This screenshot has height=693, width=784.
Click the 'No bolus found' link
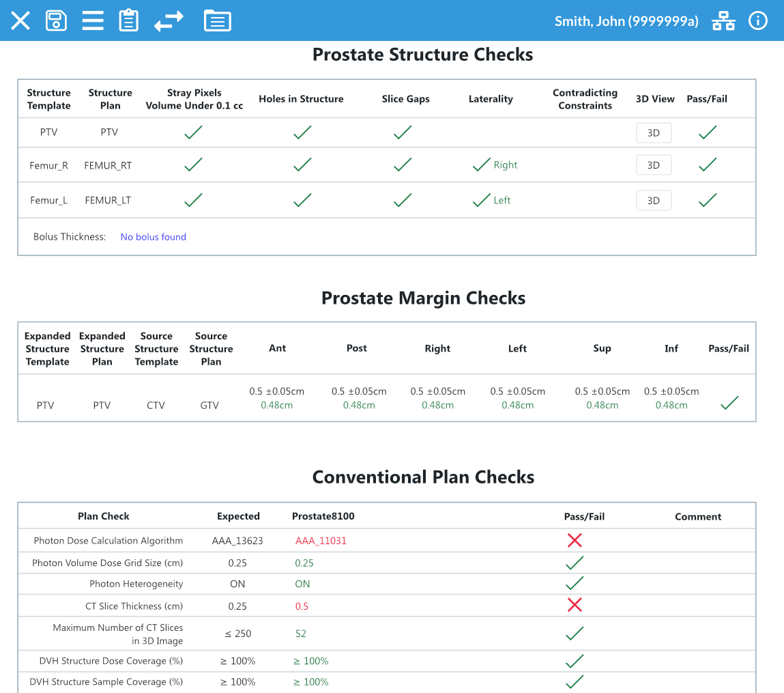(x=153, y=236)
